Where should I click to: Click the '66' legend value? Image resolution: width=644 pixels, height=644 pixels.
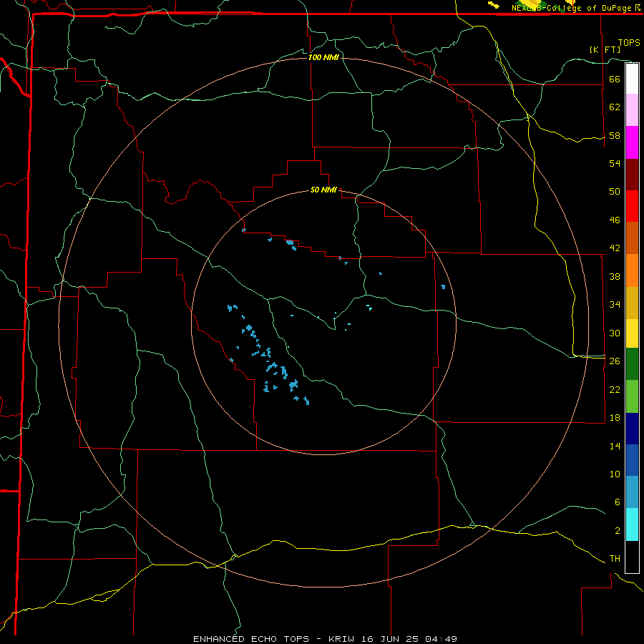615,79
